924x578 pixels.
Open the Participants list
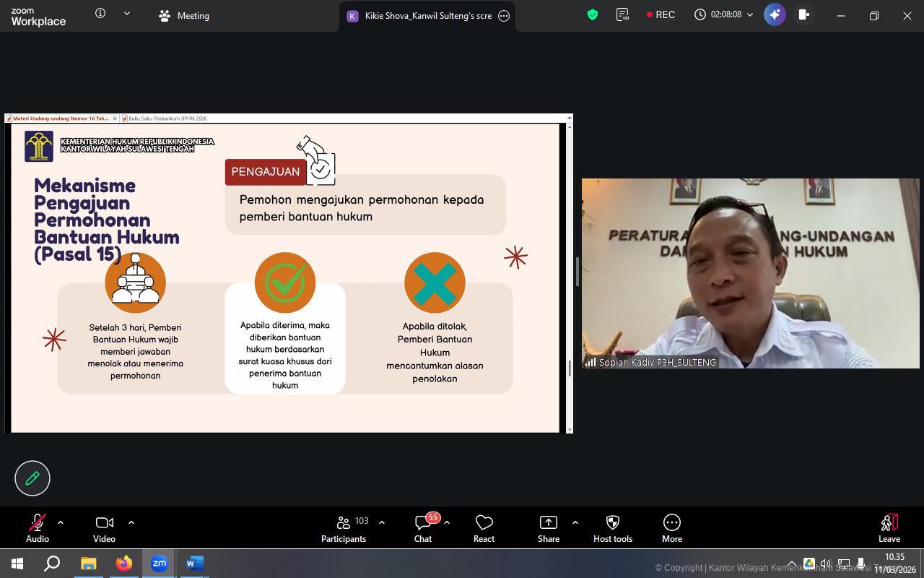pos(344,528)
